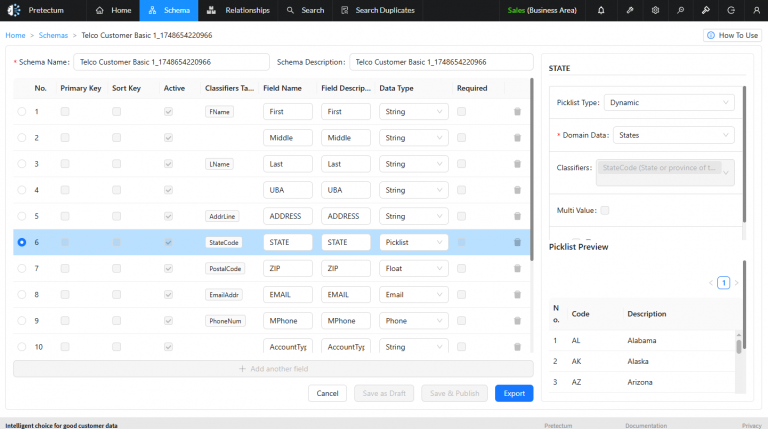Delete the Middle field row
This screenshot has height=429, width=768.
point(517,138)
